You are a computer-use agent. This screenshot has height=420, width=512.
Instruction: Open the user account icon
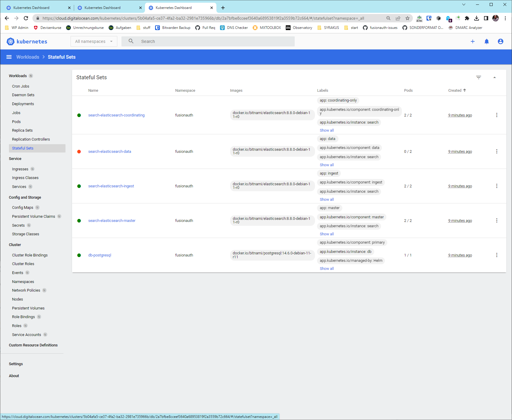coord(501,41)
